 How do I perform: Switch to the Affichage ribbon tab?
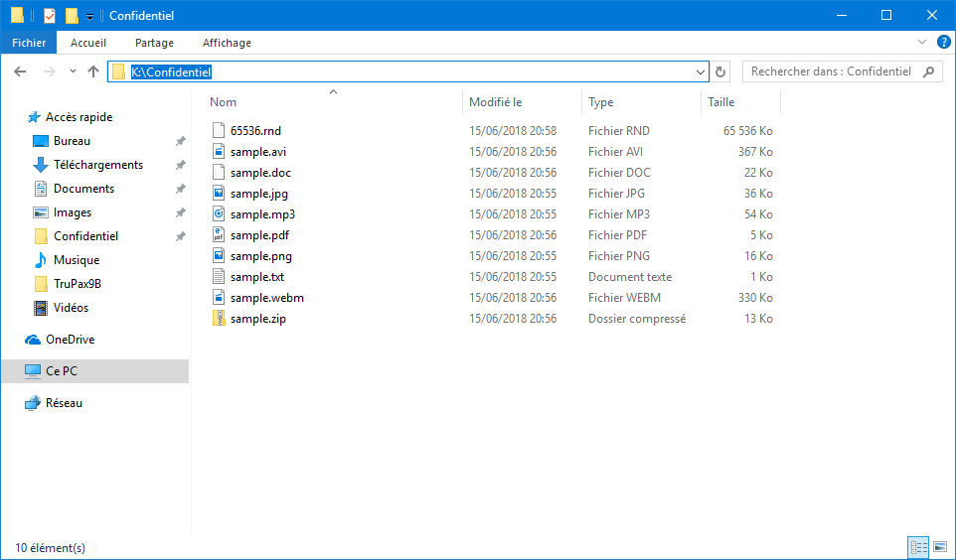(x=227, y=43)
